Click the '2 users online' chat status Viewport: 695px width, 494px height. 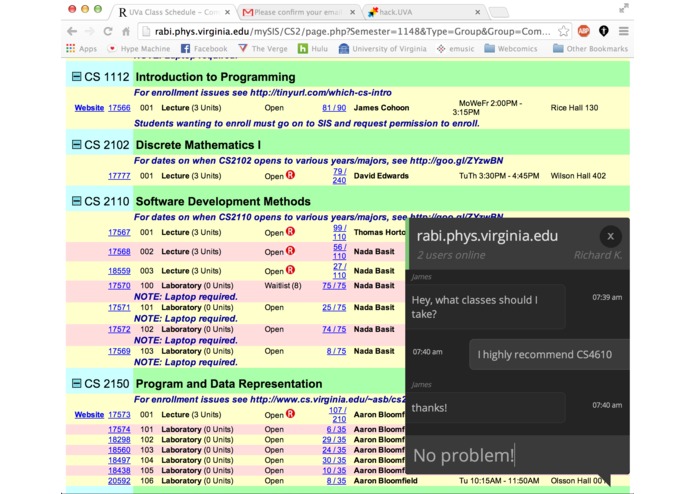pyautogui.click(x=451, y=255)
